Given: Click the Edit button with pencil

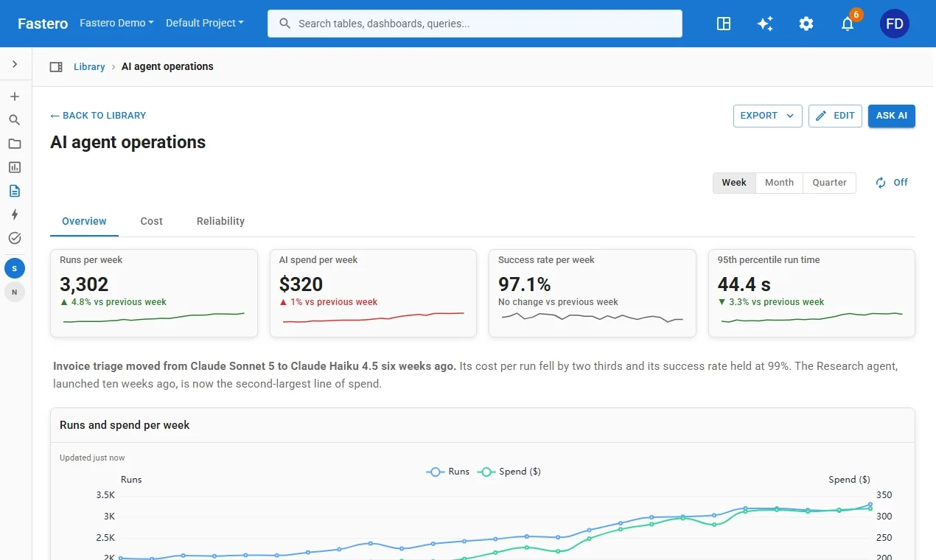Looking at the screenshot, I should [835, 116].
